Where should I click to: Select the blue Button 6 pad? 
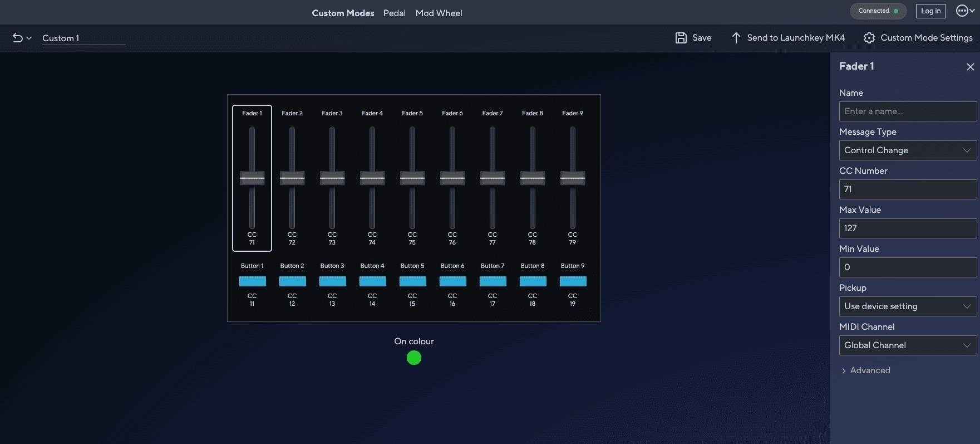point(452,281)
